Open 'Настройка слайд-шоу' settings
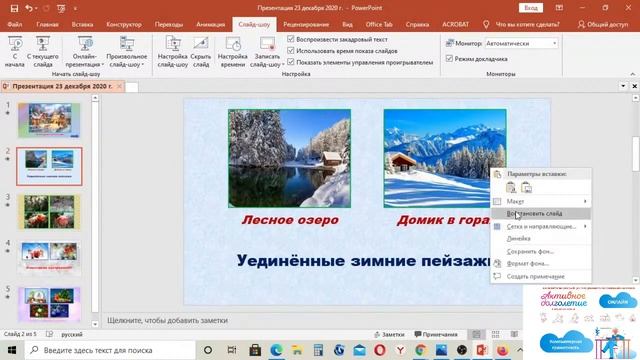This screenshot has width=640, height=360. [x=173, y=51]
